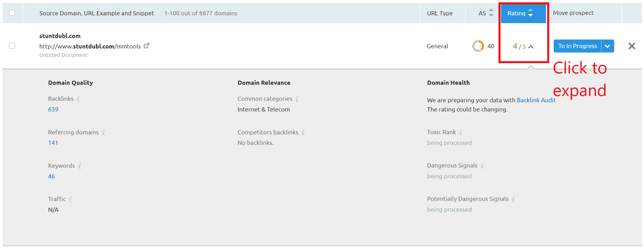Open the To In Progress dropdown arrow
Screen dimensions: 644x249
pyautogui.click(x=607, y=46)
